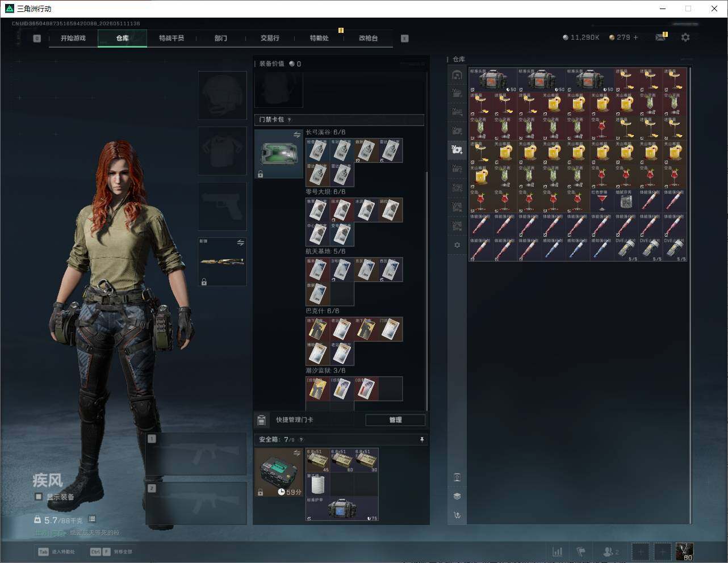Open the bar chart statistics icon
The image size is (728, 563).
[558, 552]
